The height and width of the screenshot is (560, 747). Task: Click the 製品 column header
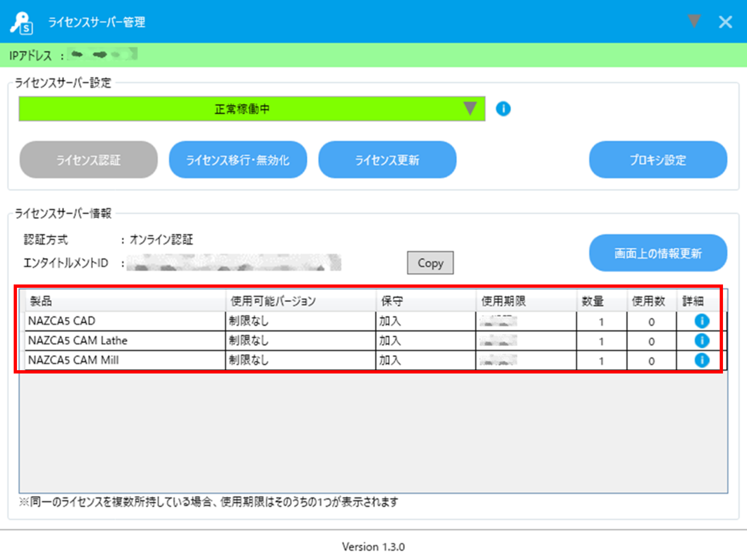[x=125, y=301]
